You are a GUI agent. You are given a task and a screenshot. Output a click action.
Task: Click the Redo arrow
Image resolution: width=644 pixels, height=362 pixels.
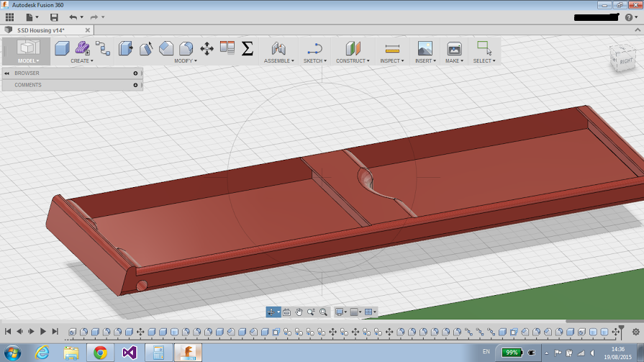[x=94, y=17]
